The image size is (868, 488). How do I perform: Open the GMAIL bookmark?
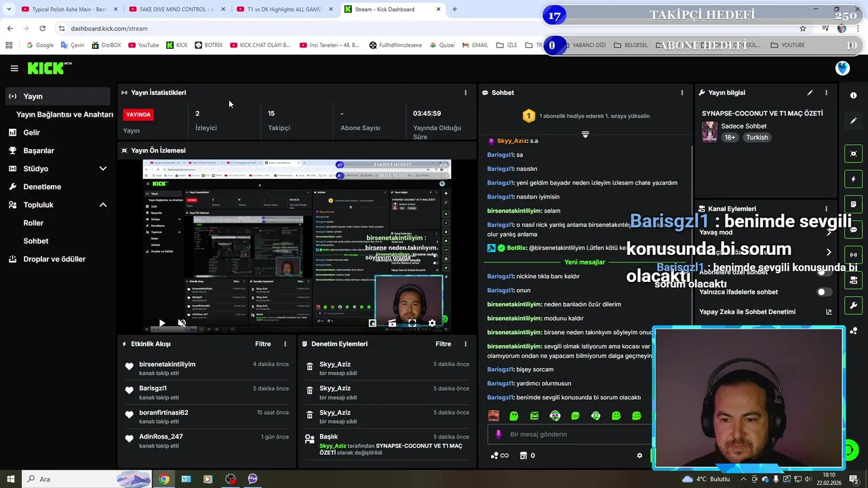click(475, 45)
